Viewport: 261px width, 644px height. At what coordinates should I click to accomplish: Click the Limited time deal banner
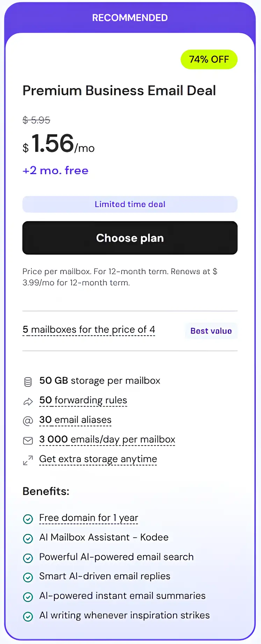(x=130, y=204)
